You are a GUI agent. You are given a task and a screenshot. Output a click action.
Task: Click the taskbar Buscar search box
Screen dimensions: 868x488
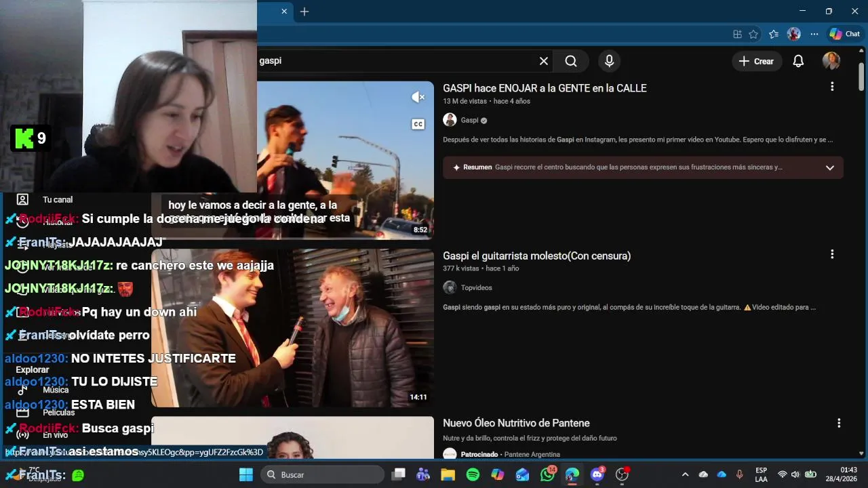click(x=323, y=474)
